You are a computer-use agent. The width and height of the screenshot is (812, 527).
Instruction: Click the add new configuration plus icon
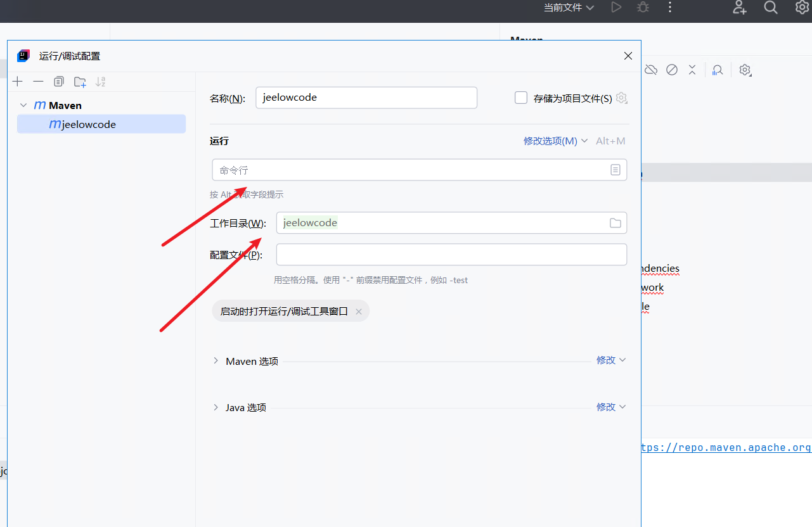click(18, 82)
